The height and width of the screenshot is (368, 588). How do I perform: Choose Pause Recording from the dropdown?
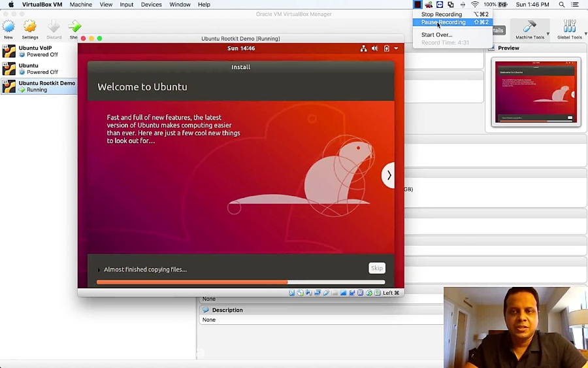click(453, 22)
